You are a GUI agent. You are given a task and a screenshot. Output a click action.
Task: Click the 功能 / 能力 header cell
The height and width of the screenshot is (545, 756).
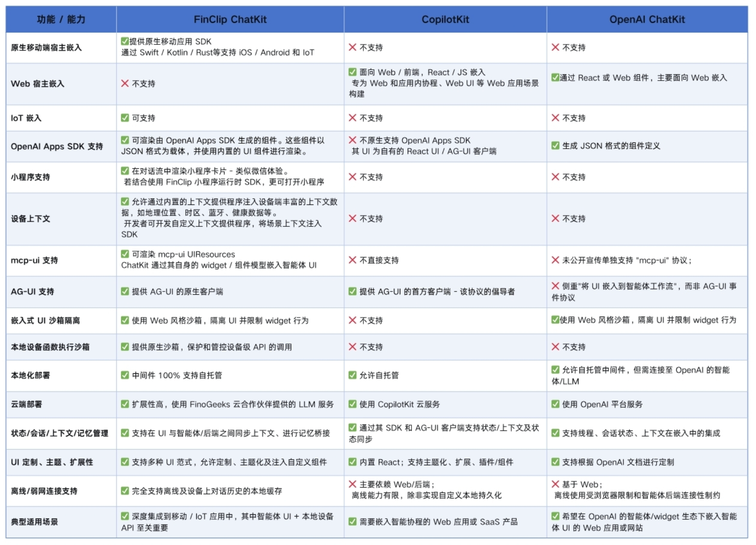point(61,19)
